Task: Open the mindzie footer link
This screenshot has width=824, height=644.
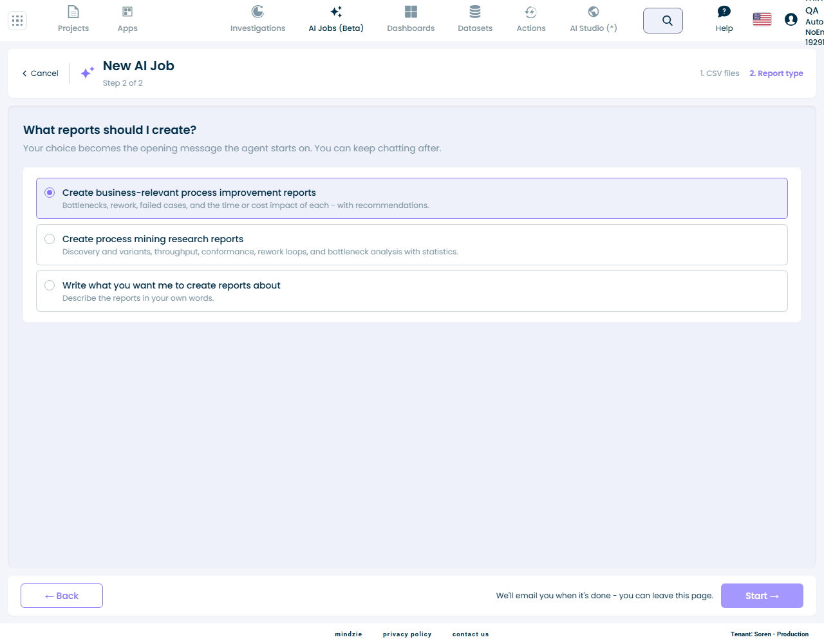Action: click(x=348, y=634)
